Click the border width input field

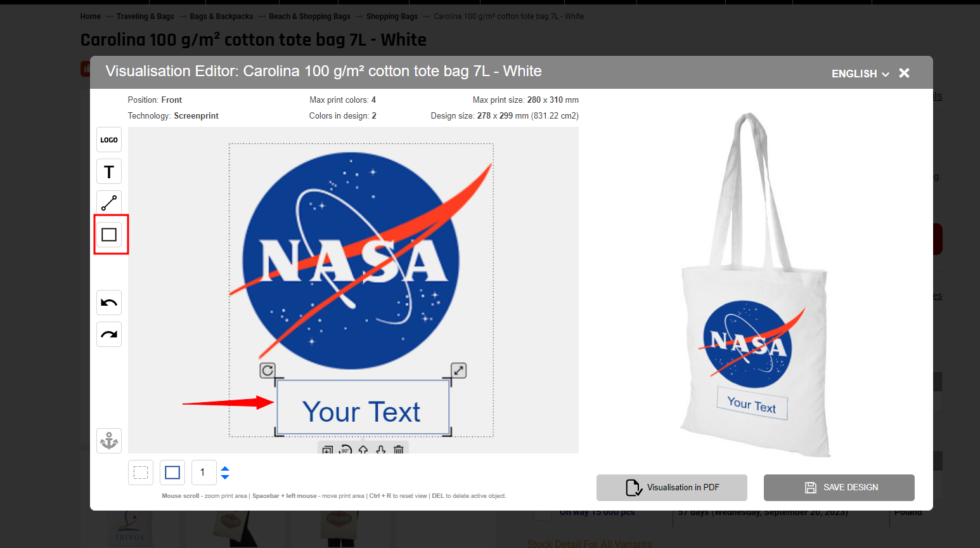(204, 473)
